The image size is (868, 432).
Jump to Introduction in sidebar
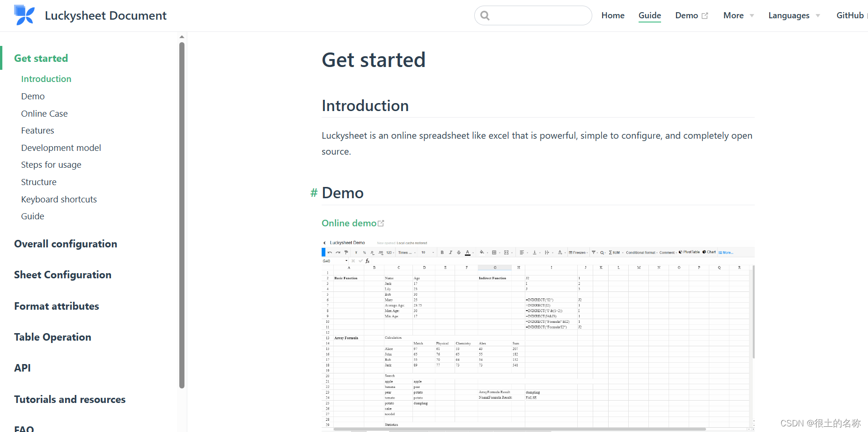tap(46, 79)
